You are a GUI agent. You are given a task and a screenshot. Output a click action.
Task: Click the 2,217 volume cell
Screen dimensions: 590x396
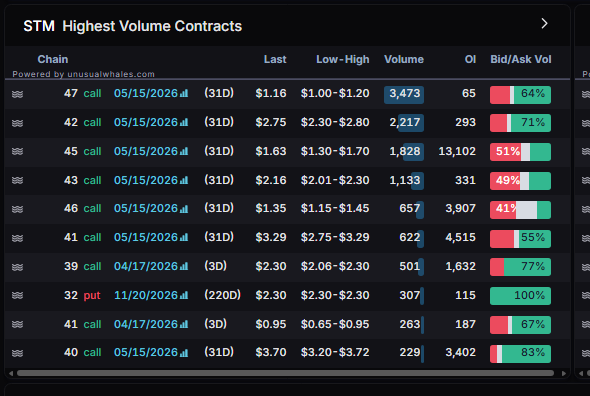405,122
